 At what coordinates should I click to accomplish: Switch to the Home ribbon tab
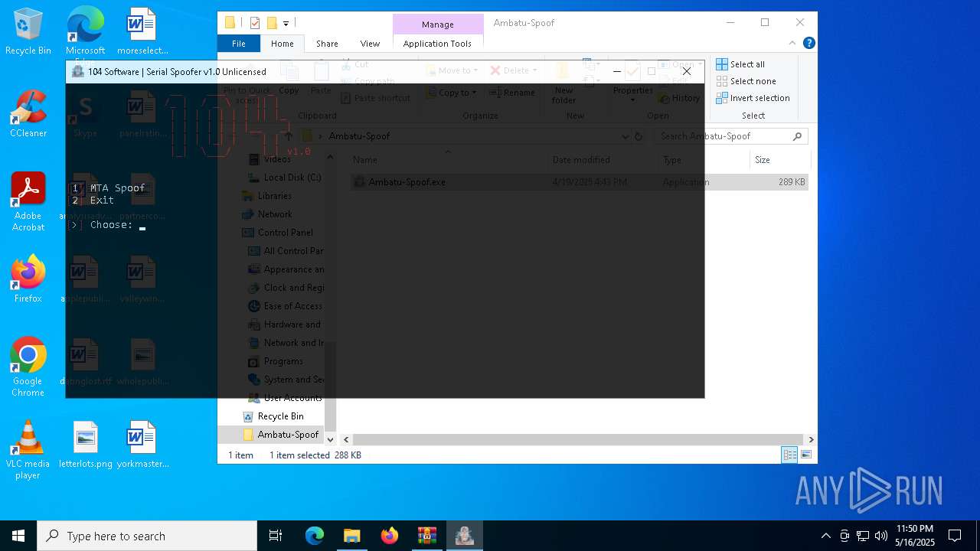pyautogui.click(x=283, y=44)
